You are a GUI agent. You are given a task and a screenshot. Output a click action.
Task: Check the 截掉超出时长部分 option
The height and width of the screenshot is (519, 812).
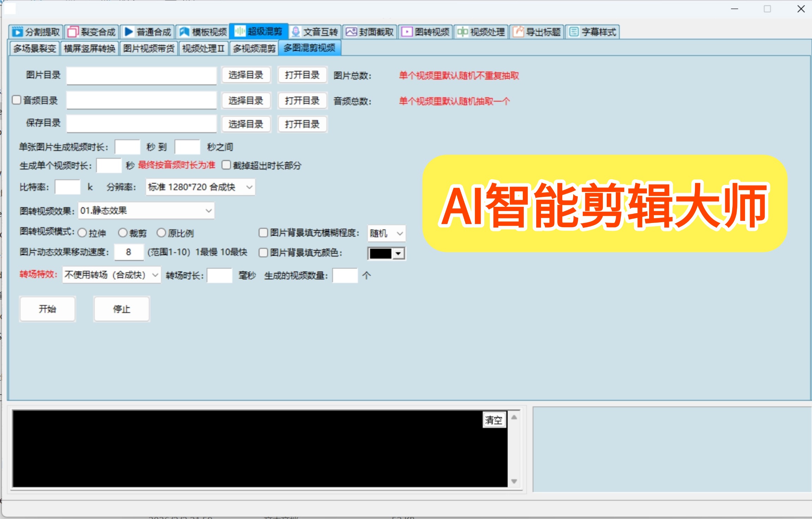tap(226, 165)
